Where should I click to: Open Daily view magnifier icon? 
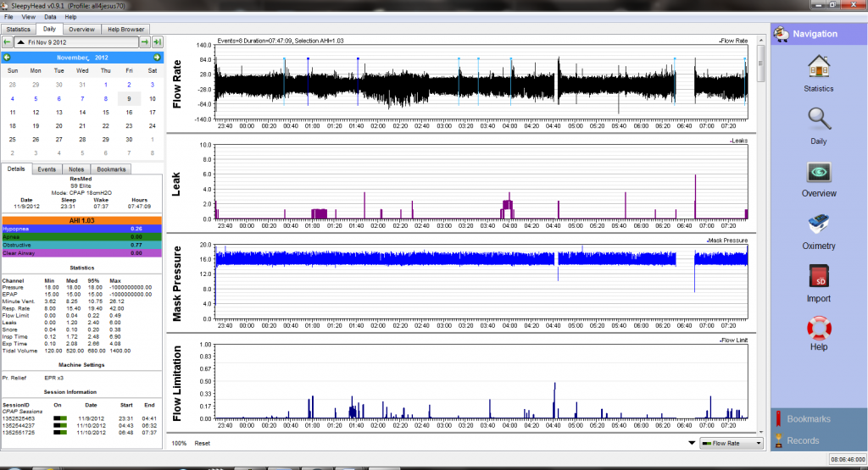[818, 119]
